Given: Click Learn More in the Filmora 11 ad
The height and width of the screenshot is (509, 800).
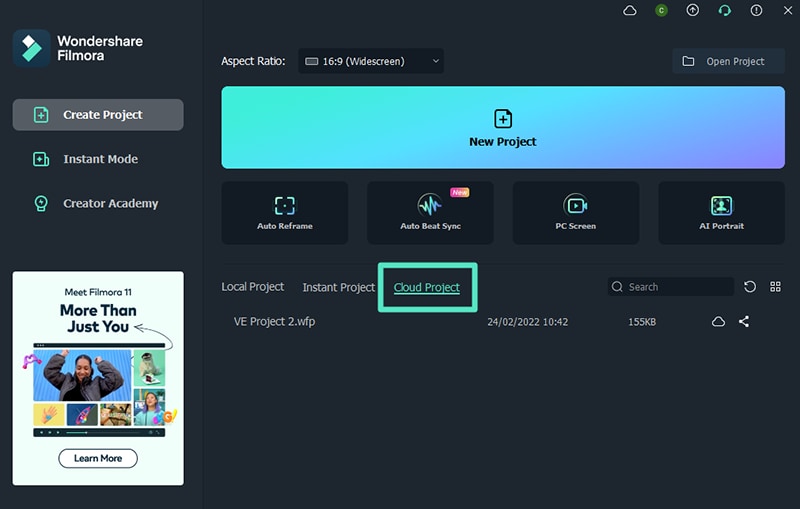Looking at the screenshot, I should click(98, 458).
